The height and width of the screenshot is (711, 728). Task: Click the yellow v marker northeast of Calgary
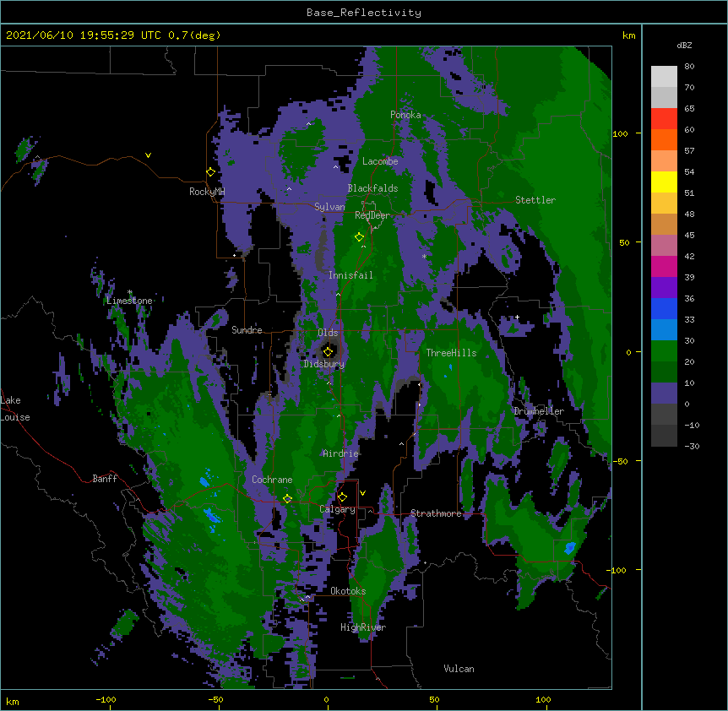coord(362,493)
